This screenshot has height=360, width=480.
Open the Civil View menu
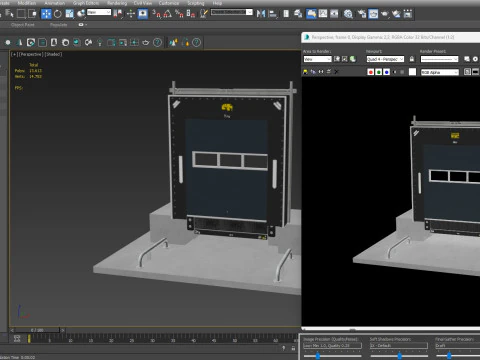[143, 3]
